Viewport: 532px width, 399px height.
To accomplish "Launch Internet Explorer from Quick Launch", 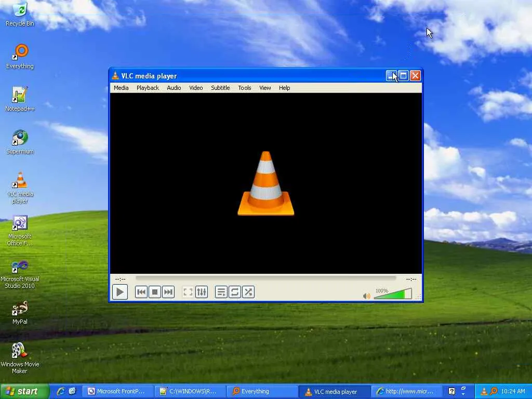I will click(61, 391).
